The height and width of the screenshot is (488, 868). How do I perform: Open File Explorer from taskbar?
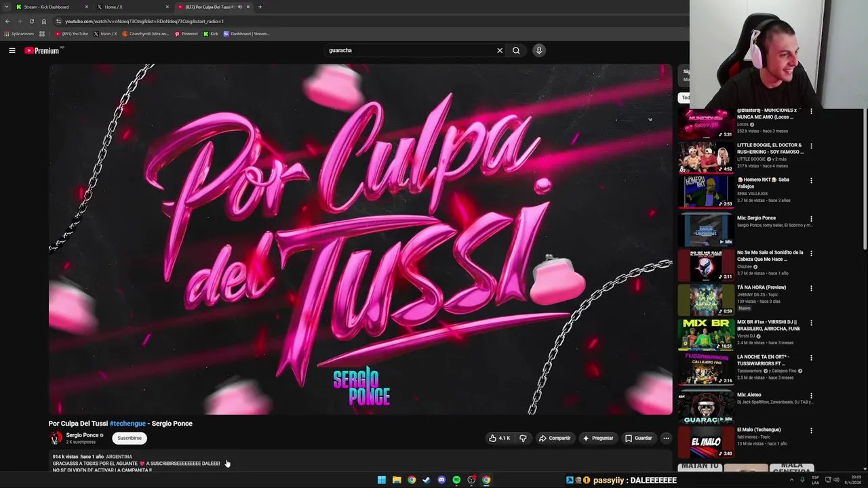397,480
